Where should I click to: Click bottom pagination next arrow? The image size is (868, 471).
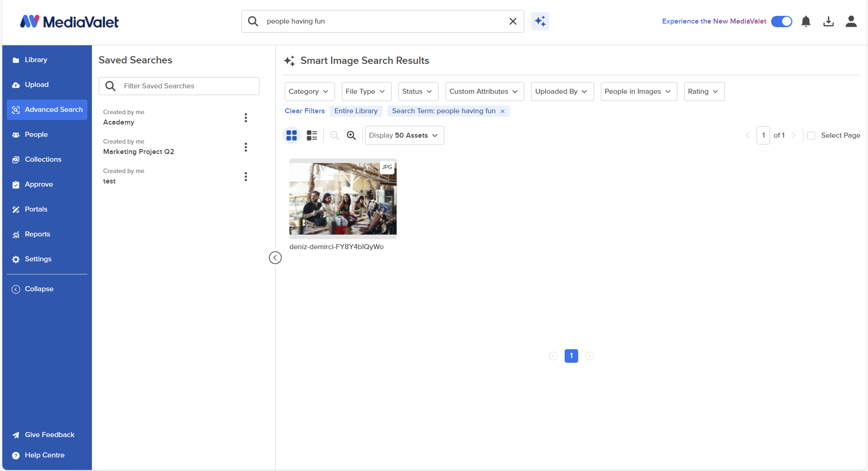coord(590,356)
